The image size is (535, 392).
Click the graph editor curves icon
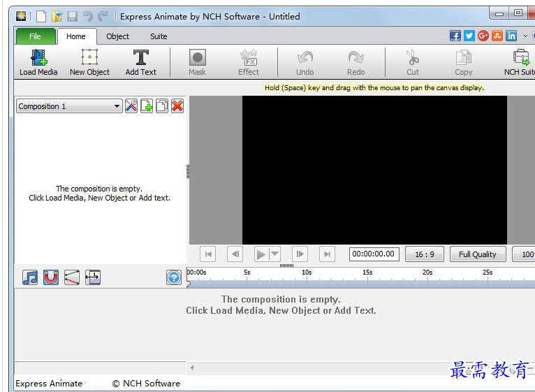(72, 277)
